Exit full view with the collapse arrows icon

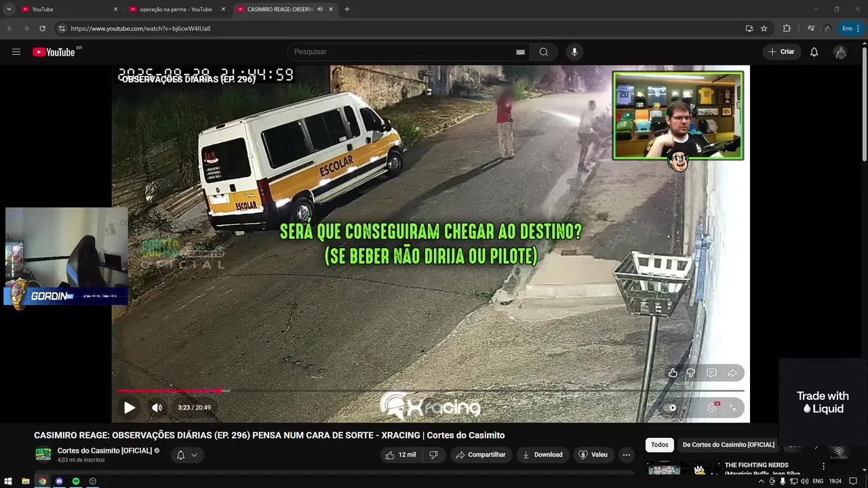click(732, 407)
